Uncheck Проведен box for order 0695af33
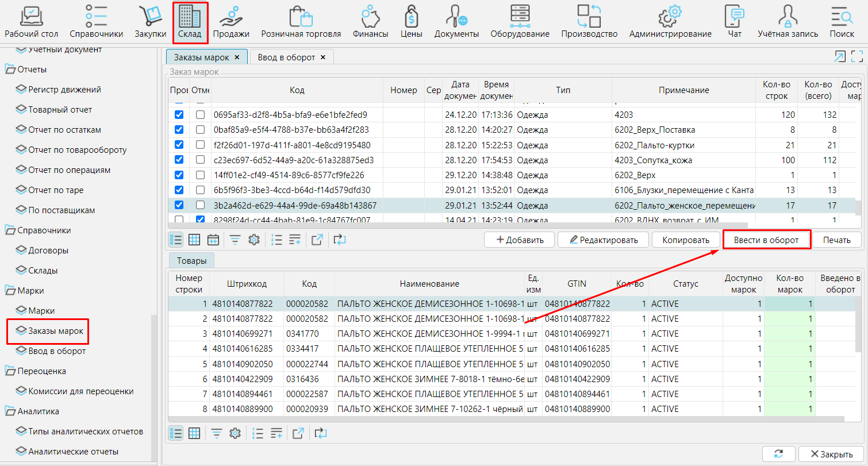Image resolution: width=868 pixels, height=466 pixels. 179,115
